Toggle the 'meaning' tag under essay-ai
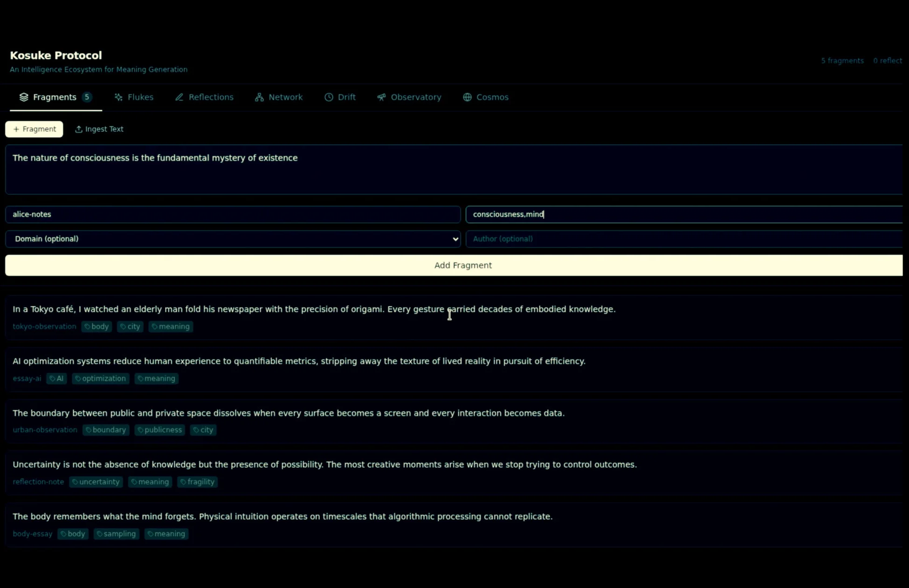 pyautogui.click(x=156, y=378)
